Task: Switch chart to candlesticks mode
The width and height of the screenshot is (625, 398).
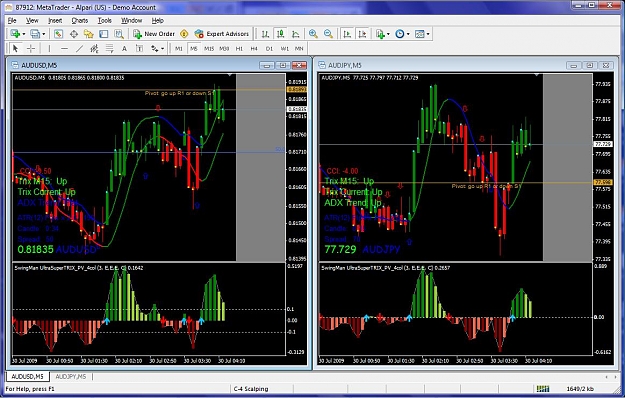Action: 281,34
